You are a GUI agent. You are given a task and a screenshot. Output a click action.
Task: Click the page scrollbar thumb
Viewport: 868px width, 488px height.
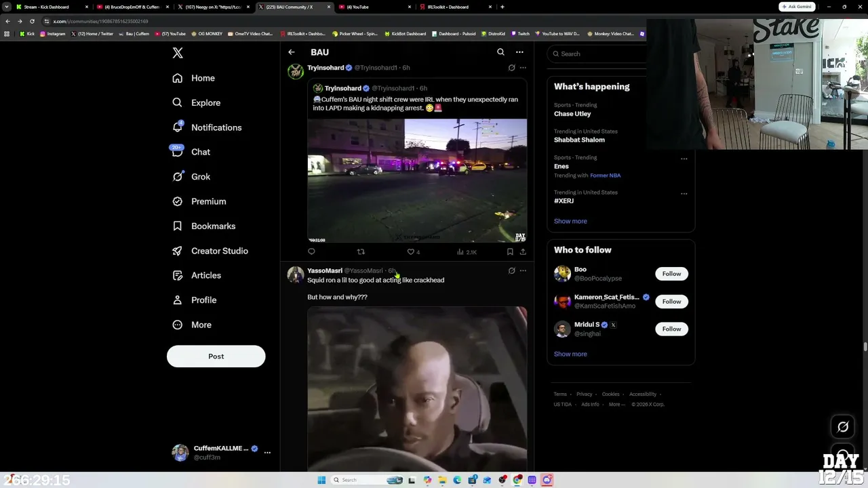click(x=865, y=347)
